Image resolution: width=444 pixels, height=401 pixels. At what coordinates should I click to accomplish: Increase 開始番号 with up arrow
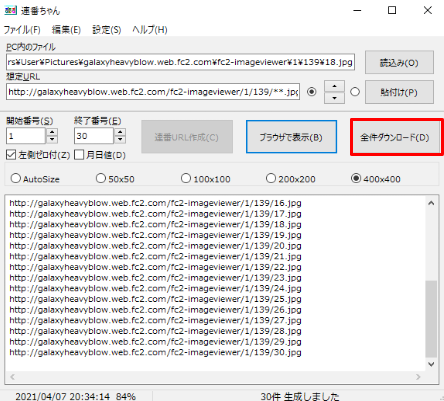[x=52, y=132]
